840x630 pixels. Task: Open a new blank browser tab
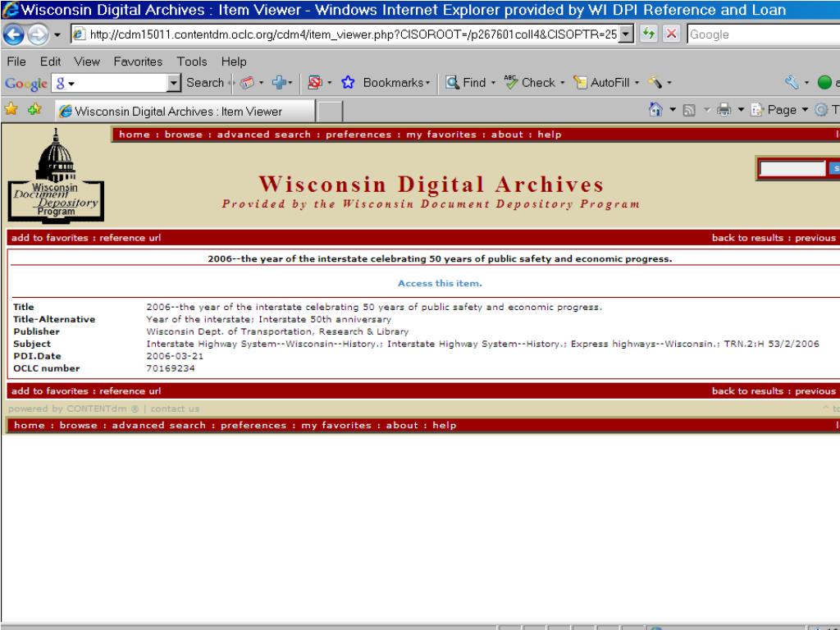(x=330, y=112)
